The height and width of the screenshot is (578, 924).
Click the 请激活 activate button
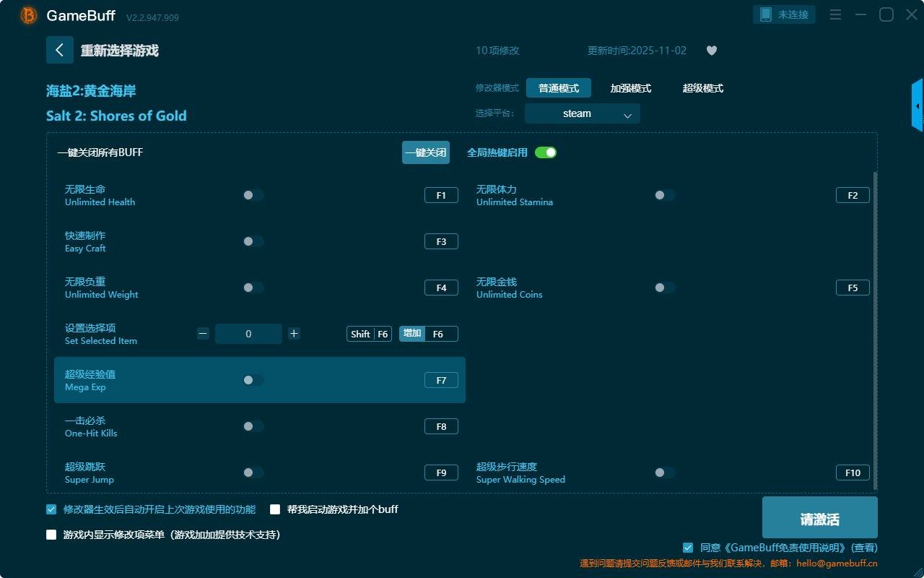[x=819, y=517]
